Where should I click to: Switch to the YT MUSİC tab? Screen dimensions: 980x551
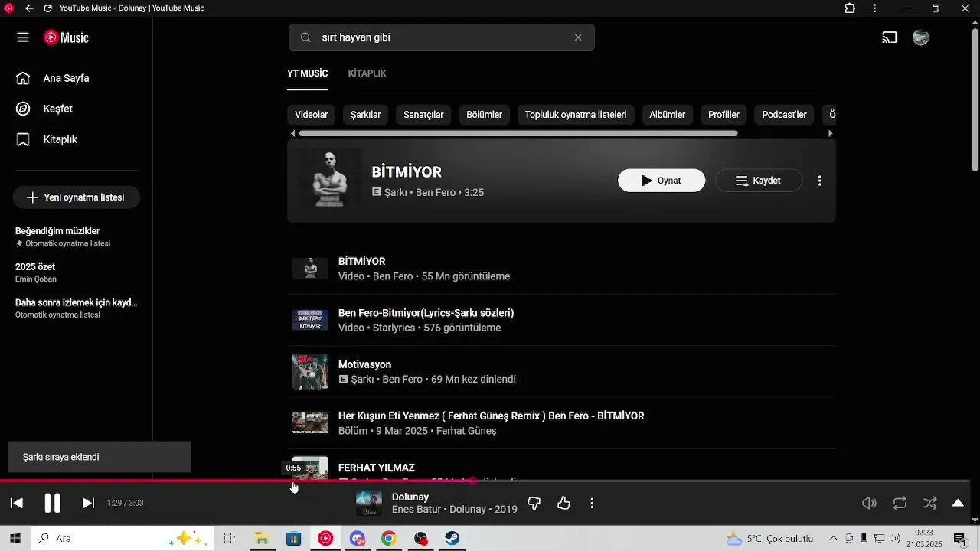click(308, 73)
